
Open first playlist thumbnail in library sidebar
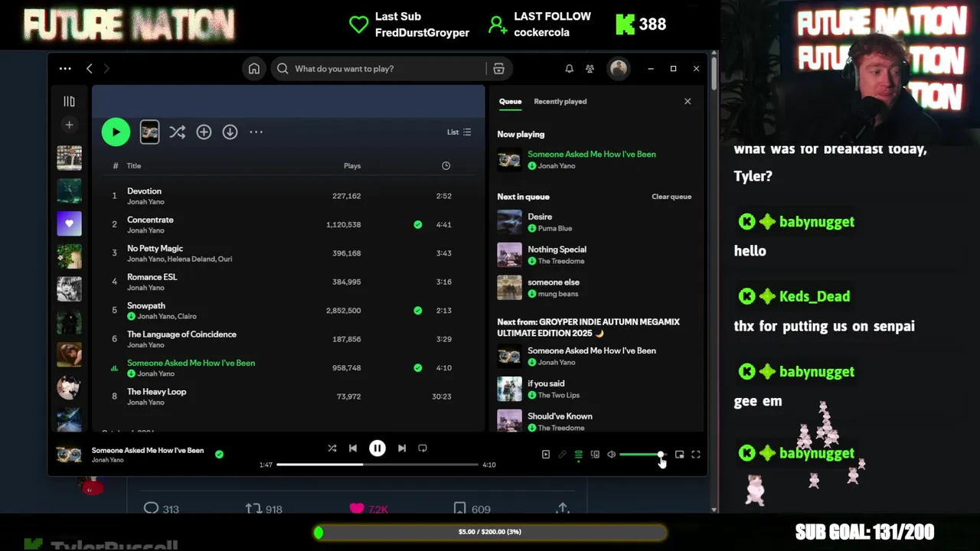[x=69, y=158]
